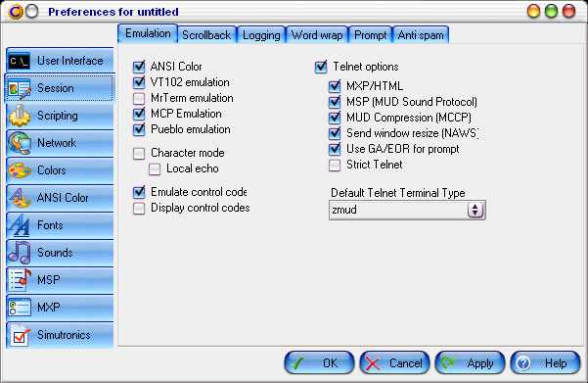
Task: Click the green window control button
Action: coord(551,12)
